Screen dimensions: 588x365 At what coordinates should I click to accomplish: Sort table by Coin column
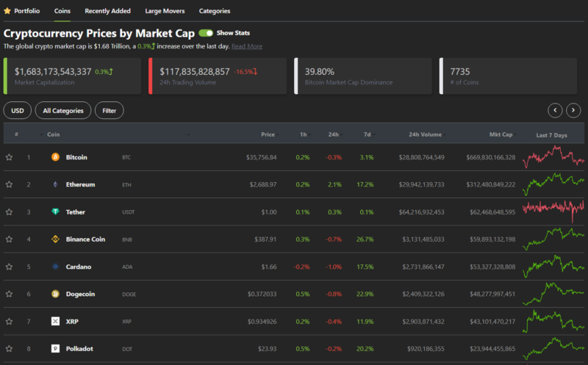click(53, 134)
